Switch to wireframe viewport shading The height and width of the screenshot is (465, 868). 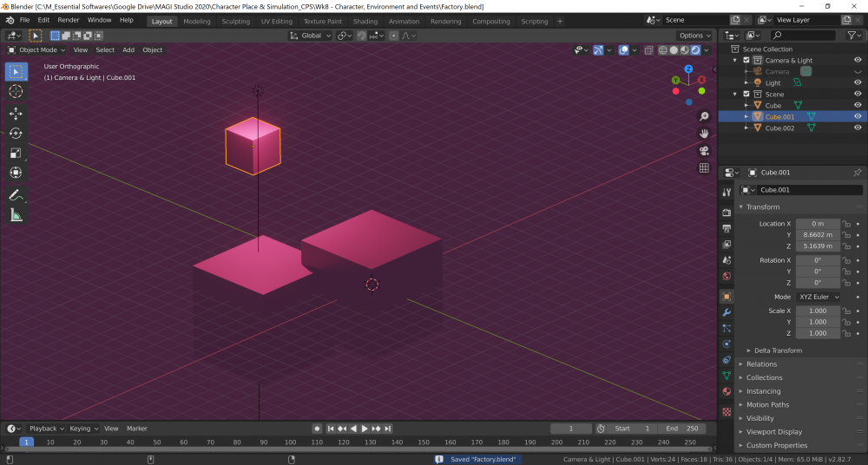point(662,49)
